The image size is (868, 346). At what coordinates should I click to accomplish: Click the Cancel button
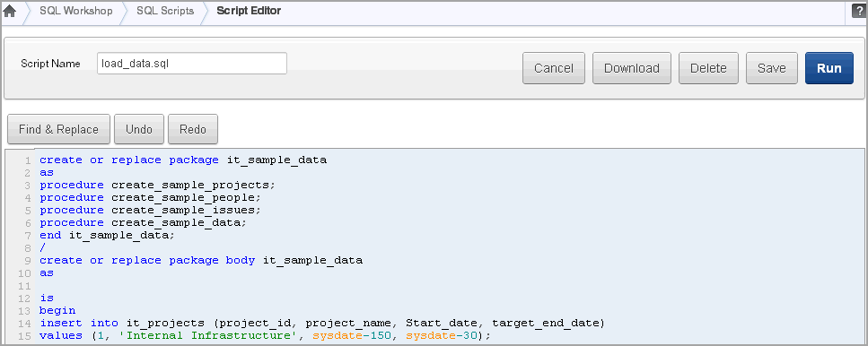pos(554,68)
